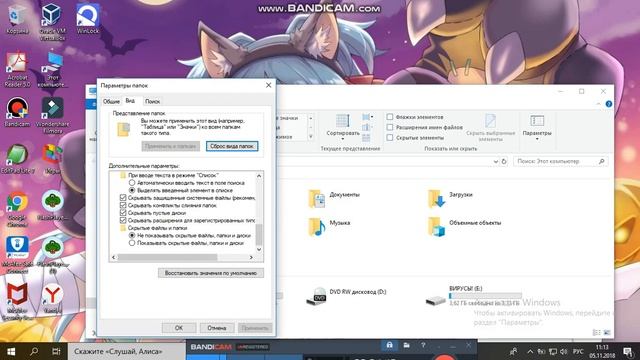Toggle Скрывать пустые диски checkbox
The height and width of the screenshot is (360, 640).
tap(123, 213)
